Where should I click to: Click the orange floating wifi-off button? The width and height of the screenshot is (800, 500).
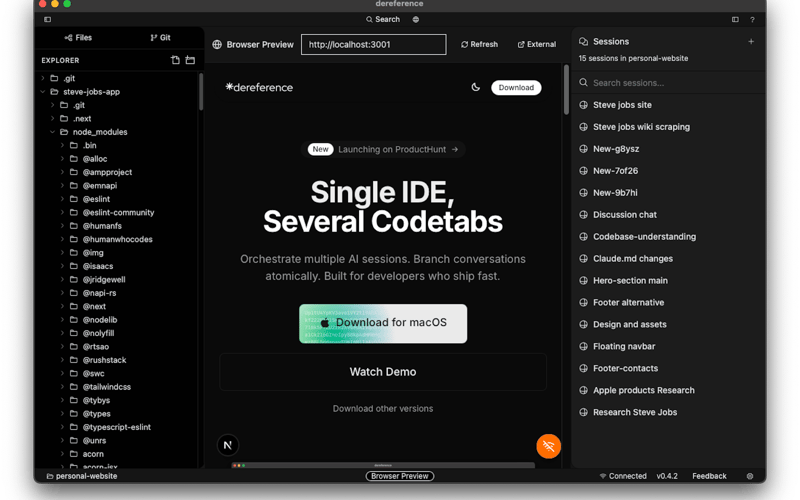point(548,446)
